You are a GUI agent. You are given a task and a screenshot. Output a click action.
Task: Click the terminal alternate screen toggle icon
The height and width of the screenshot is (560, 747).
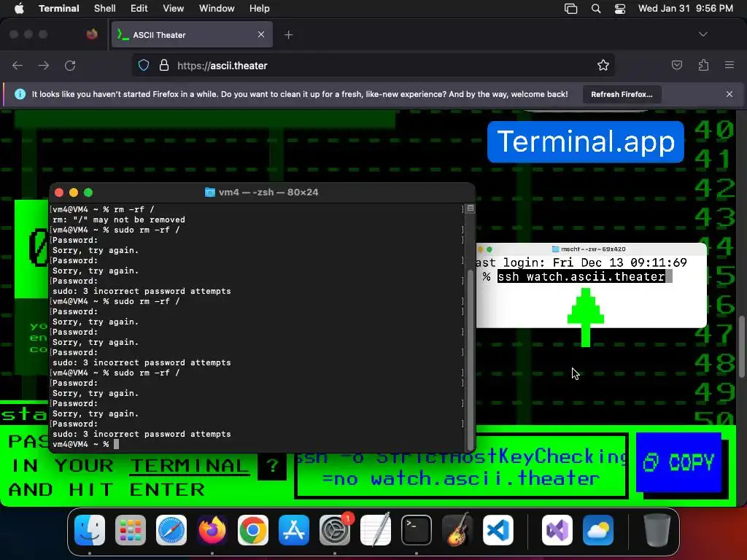[x=471, y=209]
